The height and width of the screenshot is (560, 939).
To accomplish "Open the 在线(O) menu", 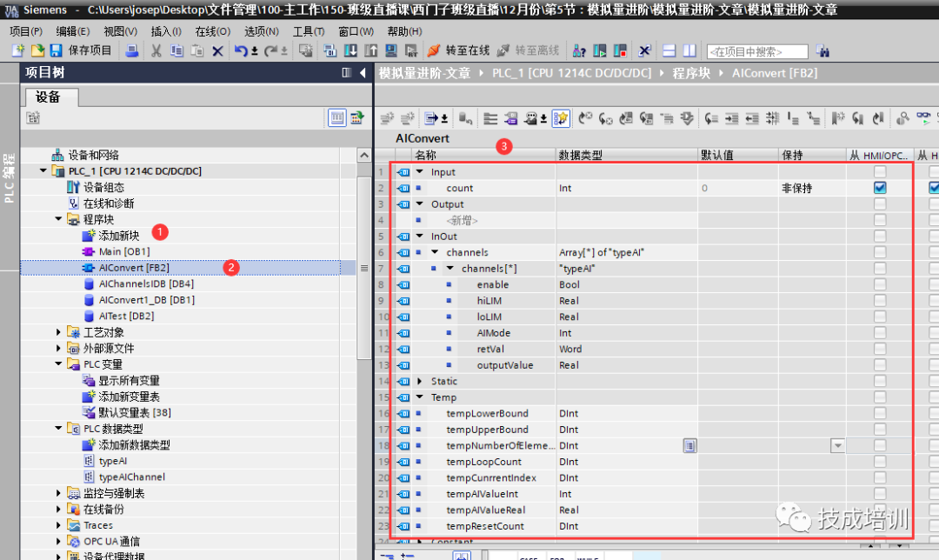I will (x=213, y=31).
